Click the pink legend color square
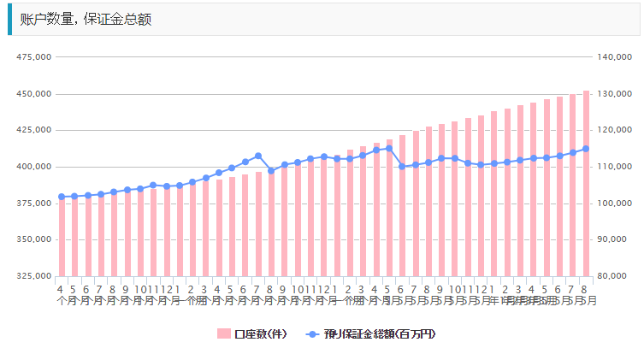 tap(223, 333)
